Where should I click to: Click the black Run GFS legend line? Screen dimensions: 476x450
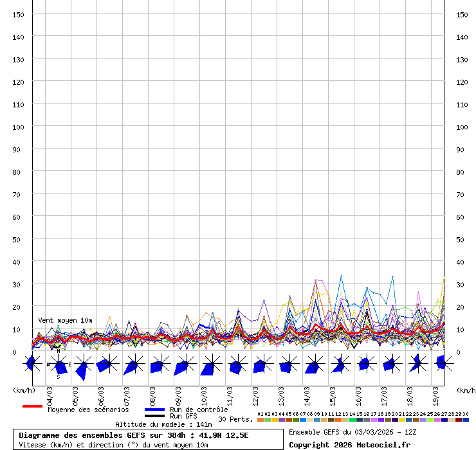pos(154,417)
